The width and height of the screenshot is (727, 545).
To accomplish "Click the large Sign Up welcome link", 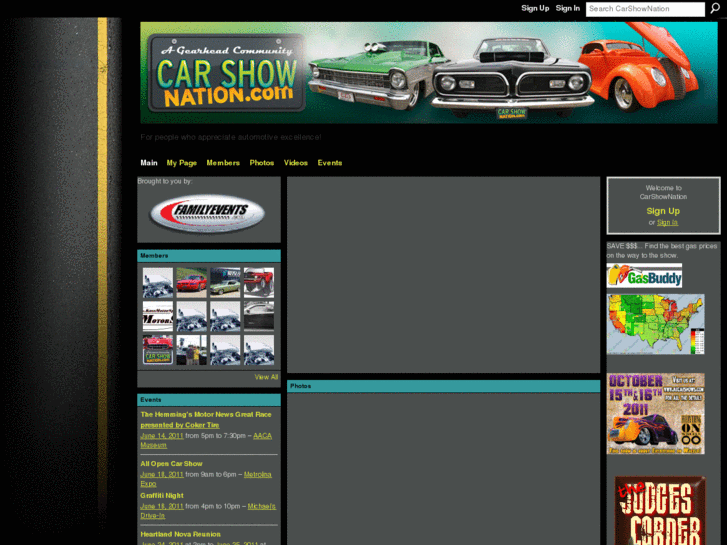I will [663, 211].
